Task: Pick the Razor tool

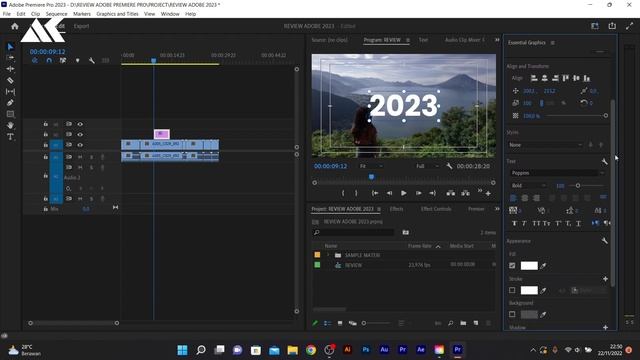Action: pyautogui.click(x=10, y=80)
